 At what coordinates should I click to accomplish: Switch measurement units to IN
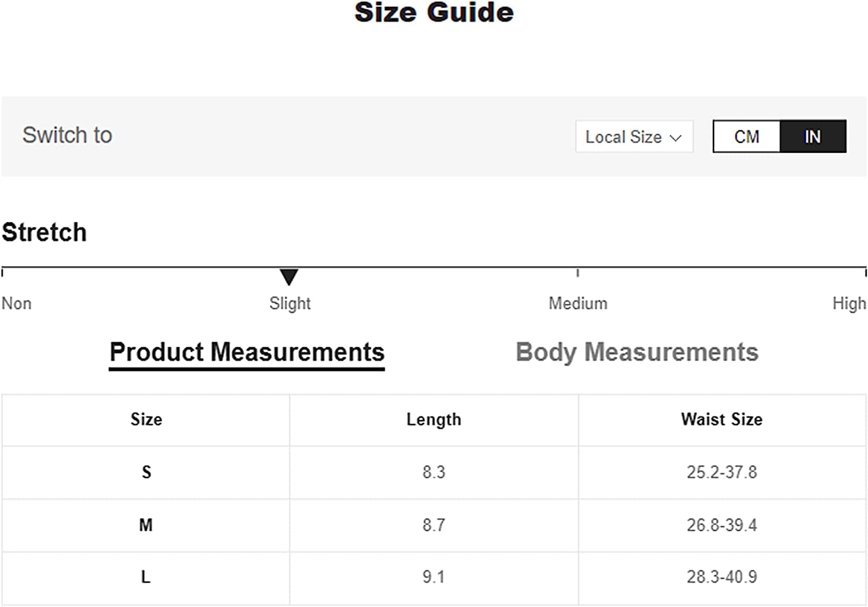tap(812, 137)
